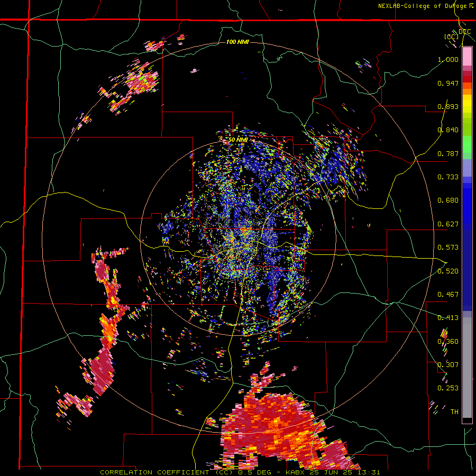Click the pink top band of the color scale
Image resolution: width=476 pixels, height=476 pixels.
467,57
